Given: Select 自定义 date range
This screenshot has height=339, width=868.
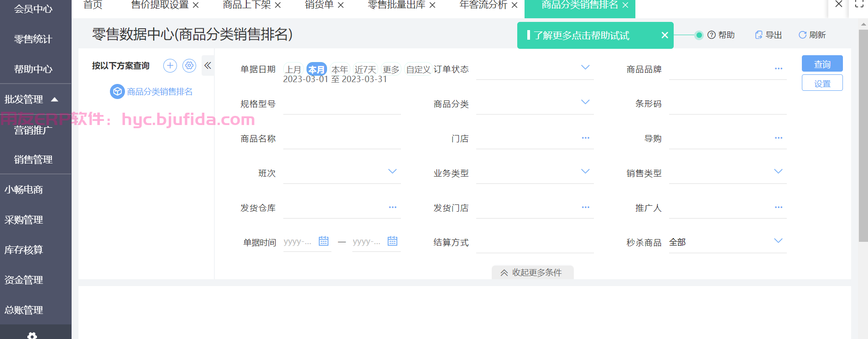Looking at the screenshot, I should click(418, 69).
